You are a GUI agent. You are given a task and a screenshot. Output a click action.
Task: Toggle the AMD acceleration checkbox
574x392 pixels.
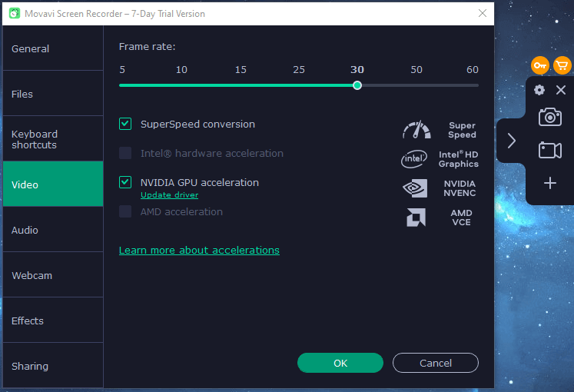pos(125,211)
